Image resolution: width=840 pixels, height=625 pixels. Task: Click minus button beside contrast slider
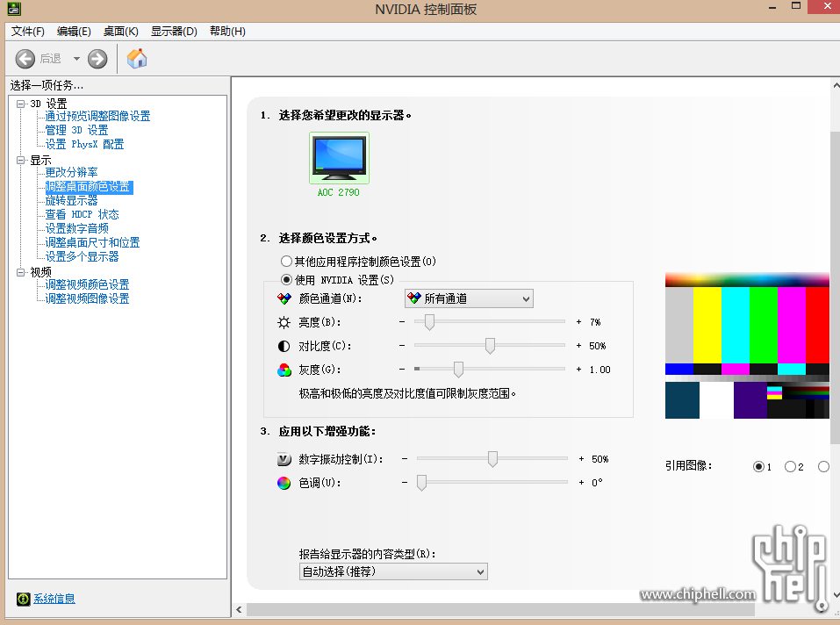[402, 346]
